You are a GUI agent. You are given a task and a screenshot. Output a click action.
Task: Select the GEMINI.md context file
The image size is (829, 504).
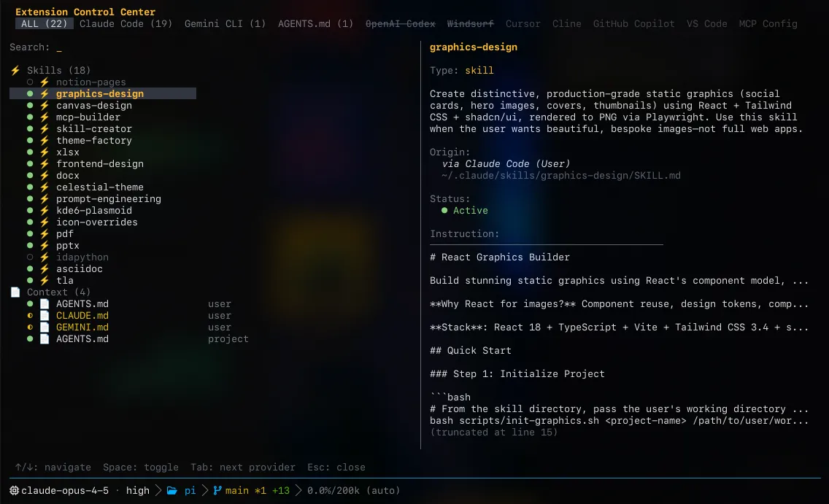pos(82,327)
